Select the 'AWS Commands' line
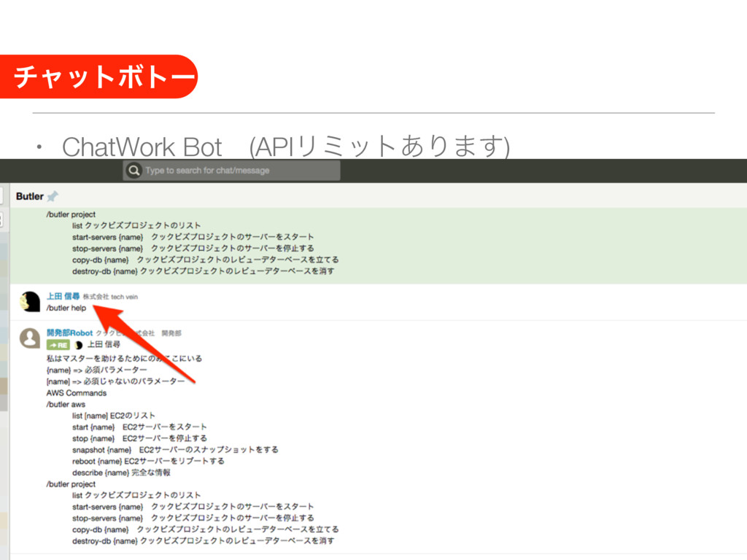The width and height of the screenshot is (747, 560). coord(76,393)
